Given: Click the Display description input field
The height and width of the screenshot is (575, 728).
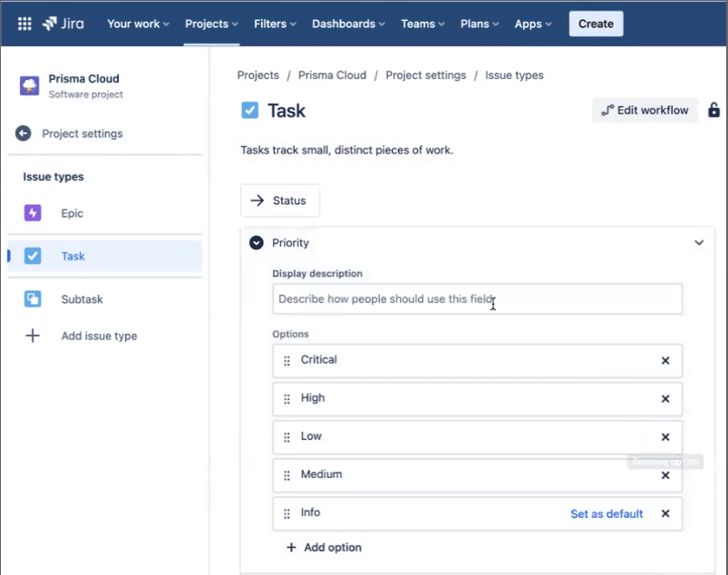Looking at the screenshot, I should click(x=477, y=299).
